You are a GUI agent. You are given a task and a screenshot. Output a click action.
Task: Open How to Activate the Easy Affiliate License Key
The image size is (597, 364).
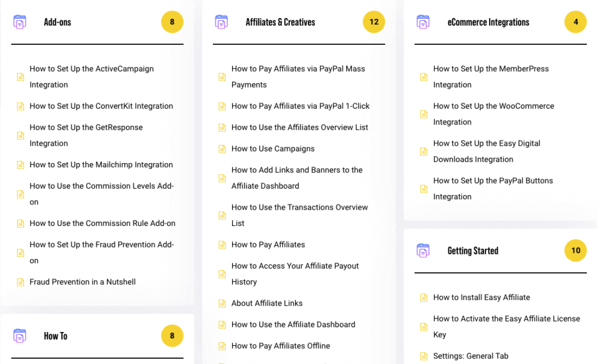pos(507,326)
